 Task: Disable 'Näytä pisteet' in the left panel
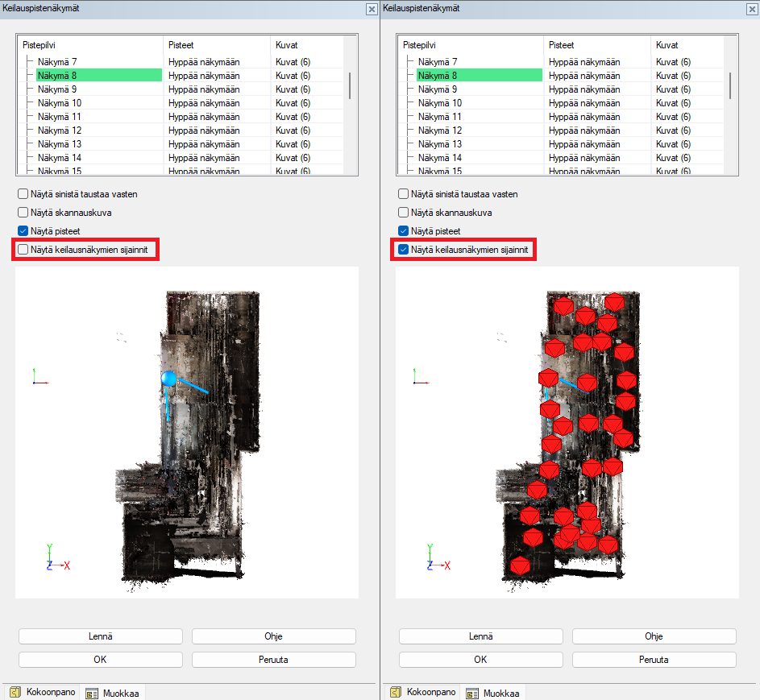coord(23,231)
